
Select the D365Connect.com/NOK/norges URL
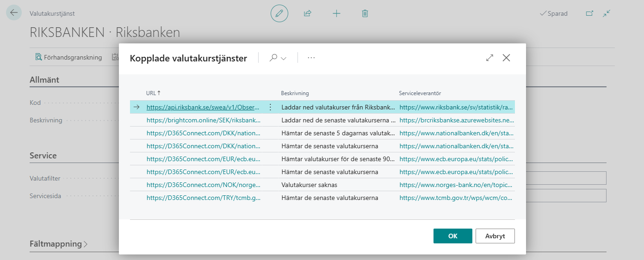tap(204, 185)
